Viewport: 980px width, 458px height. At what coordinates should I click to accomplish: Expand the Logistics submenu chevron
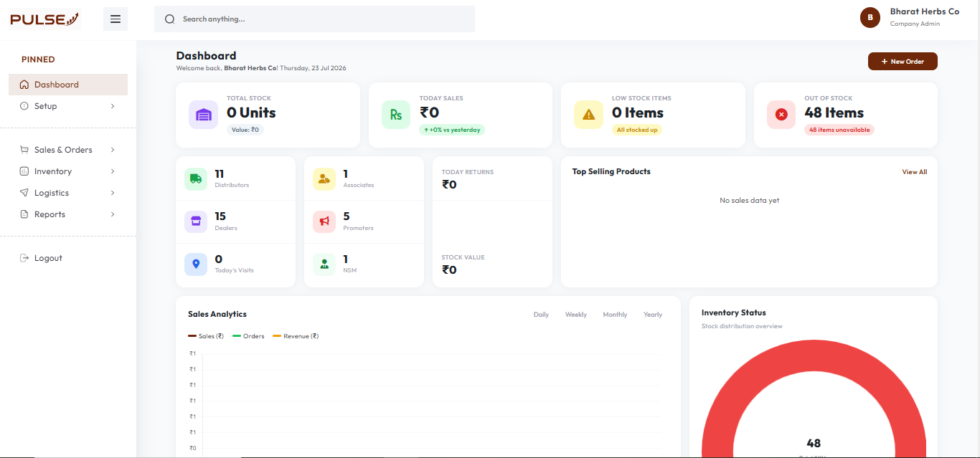click(x=113, y=193)
